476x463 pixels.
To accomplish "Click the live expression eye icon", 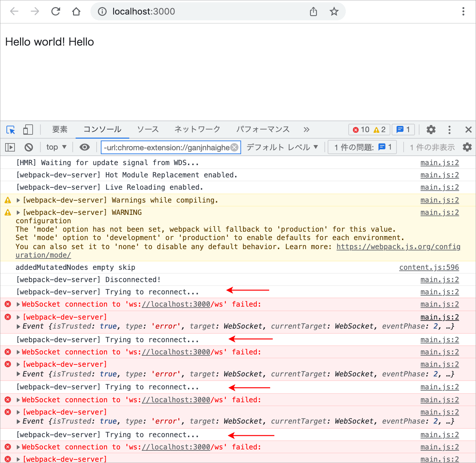I will (85, 147).
